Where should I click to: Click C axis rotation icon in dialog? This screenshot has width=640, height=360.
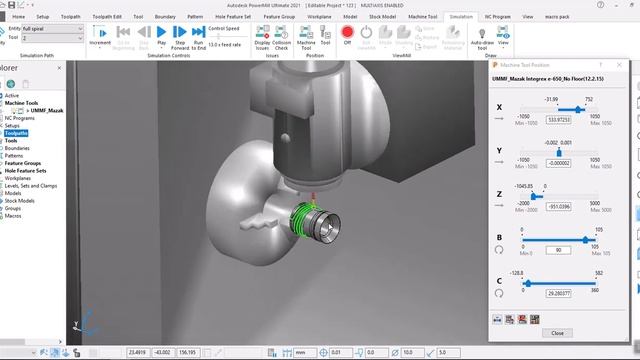[x=499, y=293]
